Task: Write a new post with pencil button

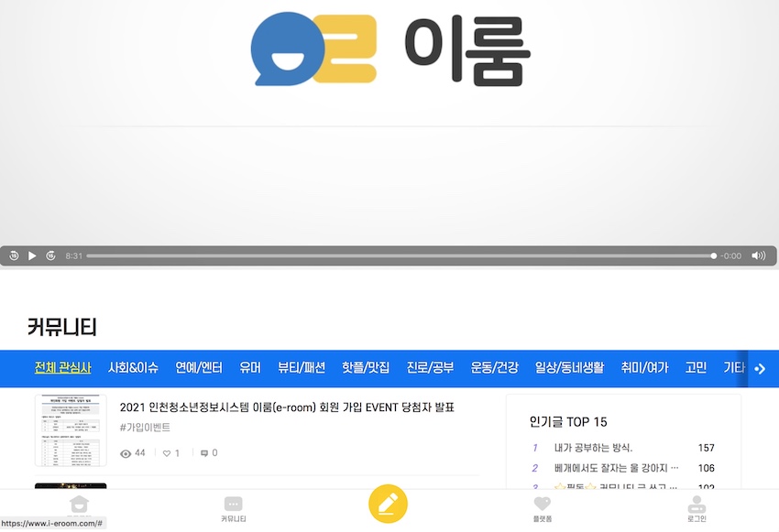Action: [x=388, y=504]
